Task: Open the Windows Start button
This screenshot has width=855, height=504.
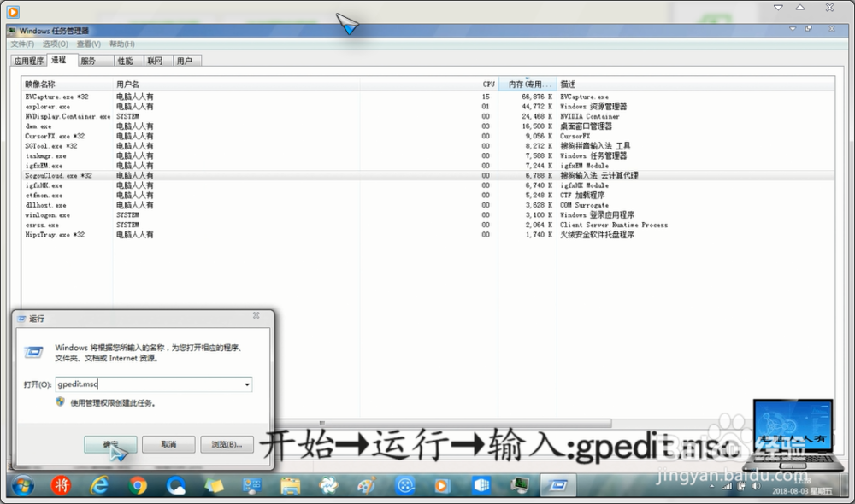Action: [x=22, y=485]
